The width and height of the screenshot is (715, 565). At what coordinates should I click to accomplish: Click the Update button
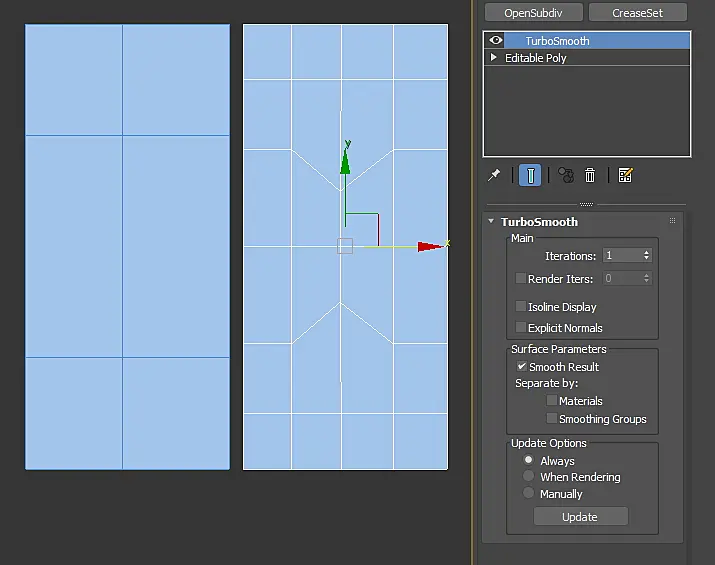[x=580, y=517]
